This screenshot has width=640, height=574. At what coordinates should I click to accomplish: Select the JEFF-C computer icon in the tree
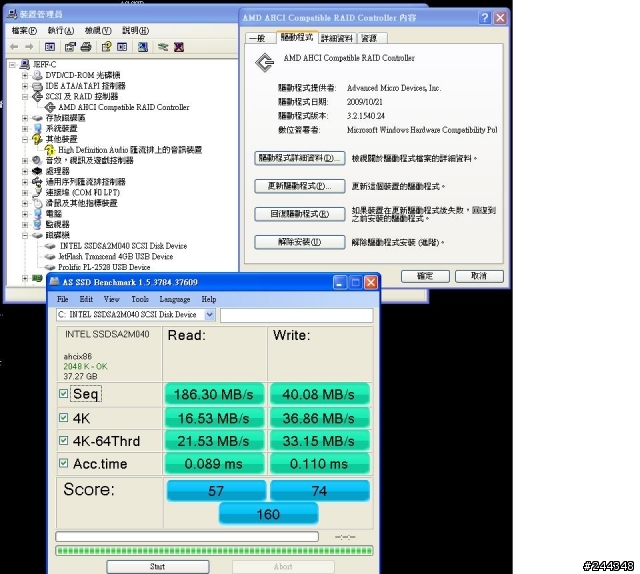point(25,64)
